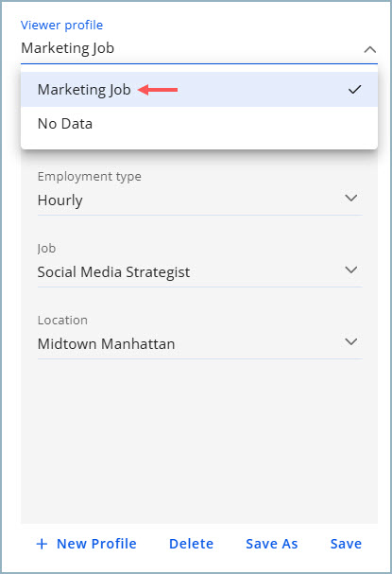Viewport: 392px width, 574px height.
Task: Select Marketing Job in the dropdown list
Action: pos(199,89)
